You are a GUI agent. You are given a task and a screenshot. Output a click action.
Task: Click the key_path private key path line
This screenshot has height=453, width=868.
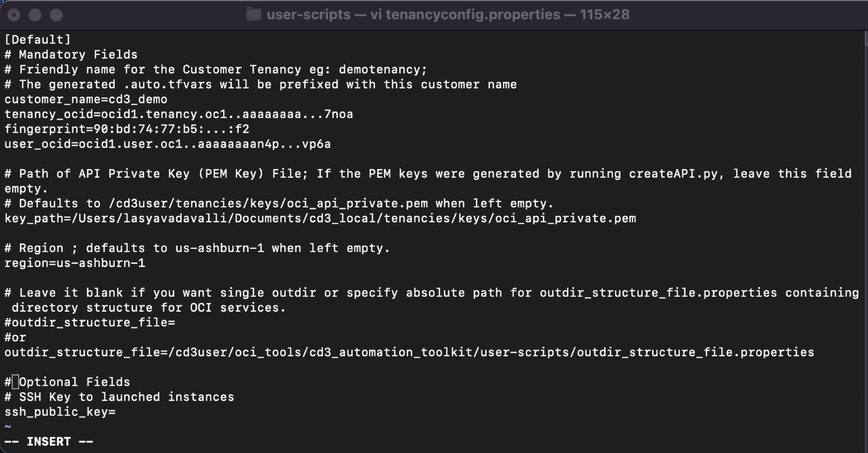(320, 219)
